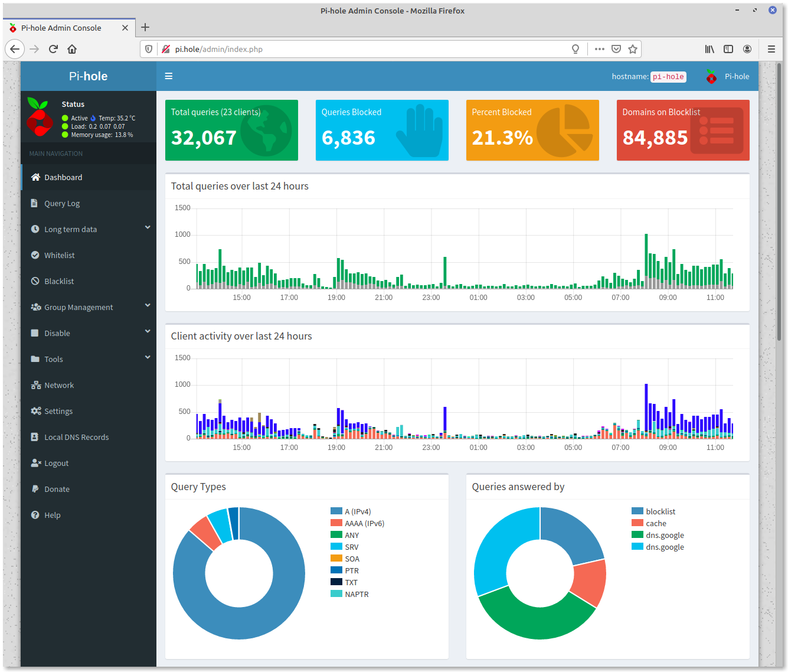788x672 pixels.
Task: Toggle the cache legend entry
Action: tap(649, 523)
